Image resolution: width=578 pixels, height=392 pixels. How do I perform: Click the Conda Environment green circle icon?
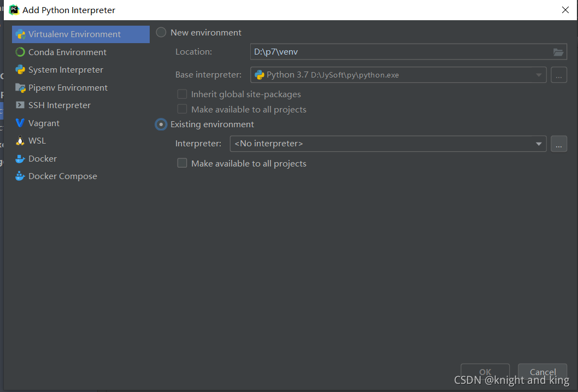tap(20, 52)
